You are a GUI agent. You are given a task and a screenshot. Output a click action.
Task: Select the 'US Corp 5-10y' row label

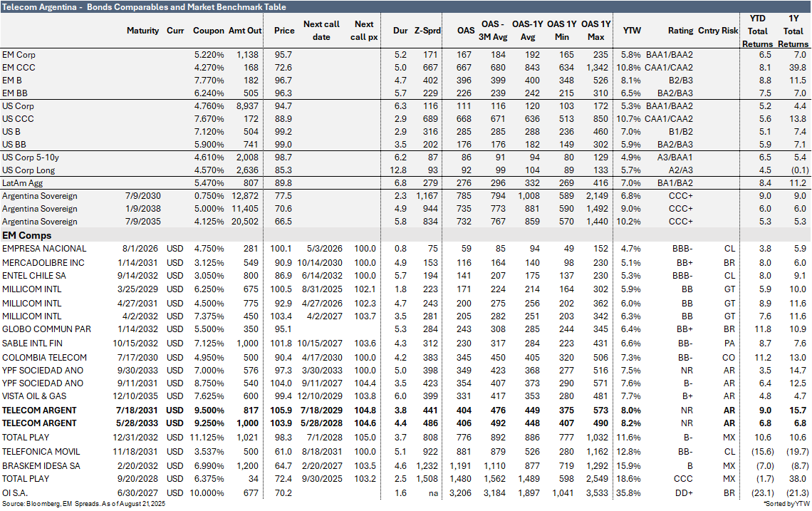[x=30, y=158]
